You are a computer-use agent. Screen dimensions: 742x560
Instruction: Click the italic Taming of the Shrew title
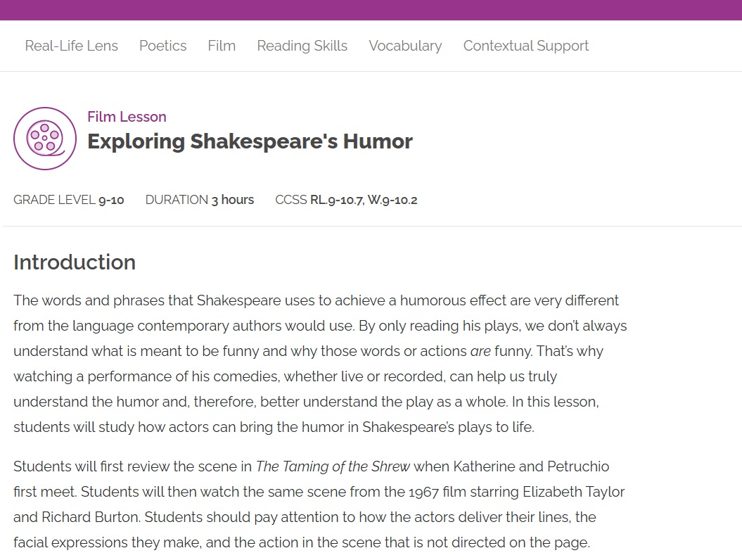coord(333,466)
